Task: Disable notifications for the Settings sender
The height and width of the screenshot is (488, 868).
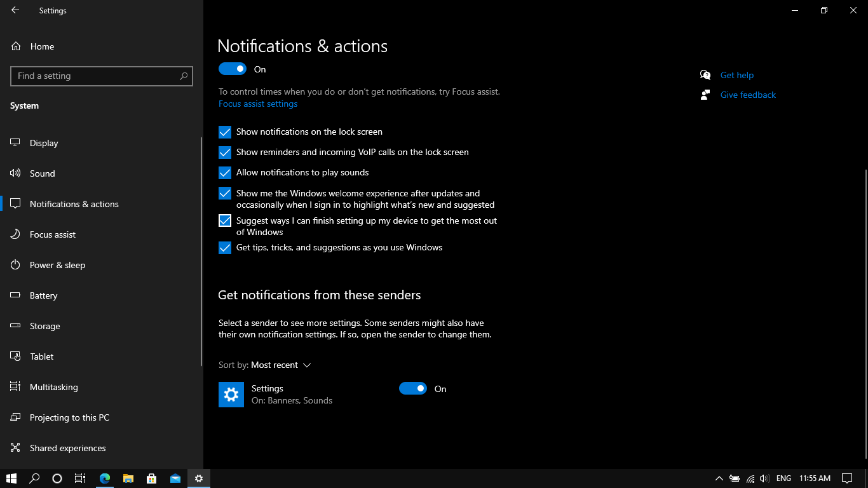Action: (413, 388)
